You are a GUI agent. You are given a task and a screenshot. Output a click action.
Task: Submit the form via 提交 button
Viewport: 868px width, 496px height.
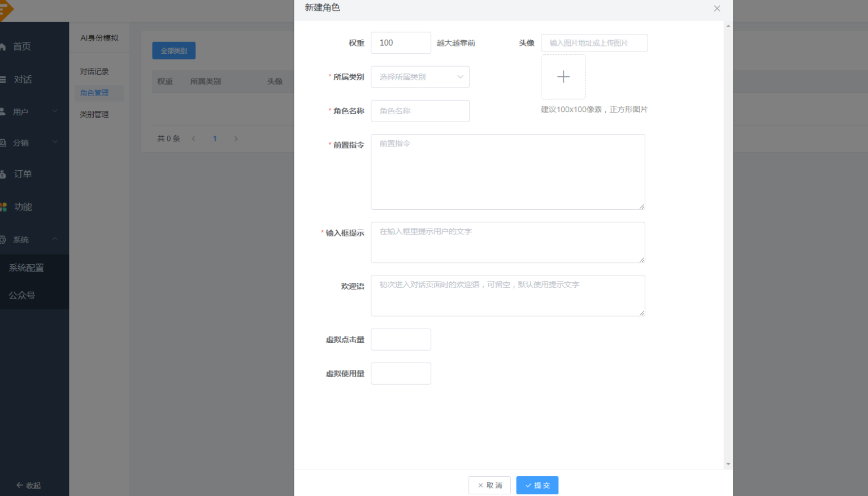click(537, 485)
